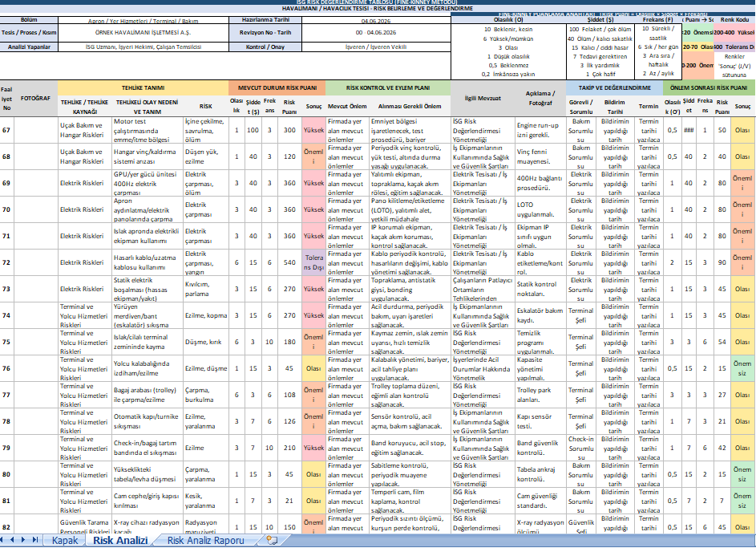Select activity number 67 cell
The width and height of the screenshot is (756, 548).
click(x=6, y=130)
